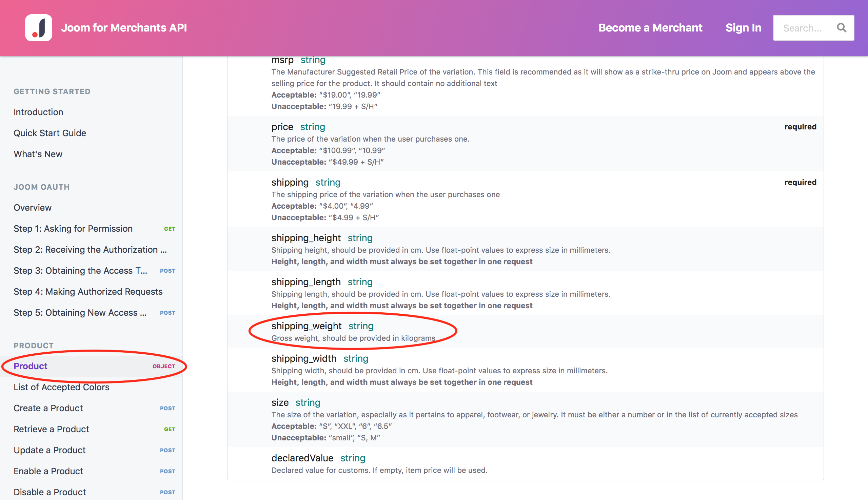The height and width of the screenshot is (500, 868).
Task: Open Joom for Merchants API title
Action: [124, 27]
